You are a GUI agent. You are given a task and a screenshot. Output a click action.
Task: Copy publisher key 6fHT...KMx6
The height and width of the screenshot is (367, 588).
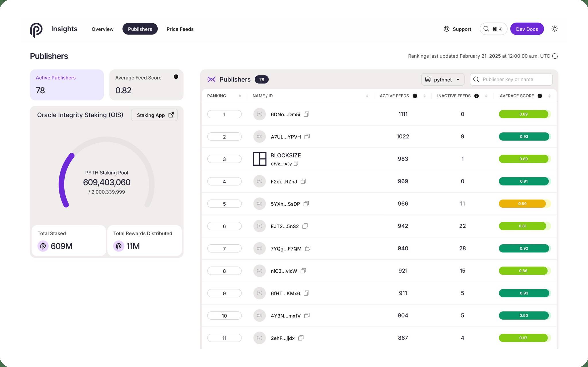click(306, 293)
